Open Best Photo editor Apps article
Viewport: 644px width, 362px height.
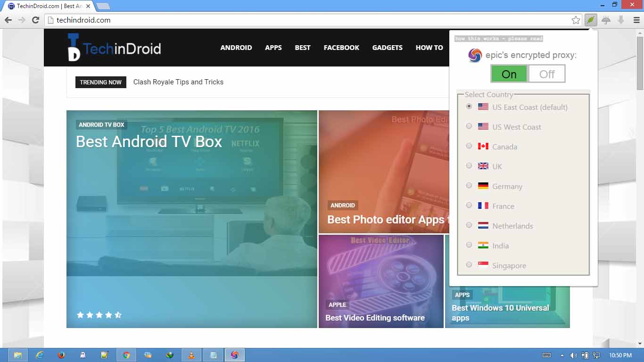coord(388,219)
